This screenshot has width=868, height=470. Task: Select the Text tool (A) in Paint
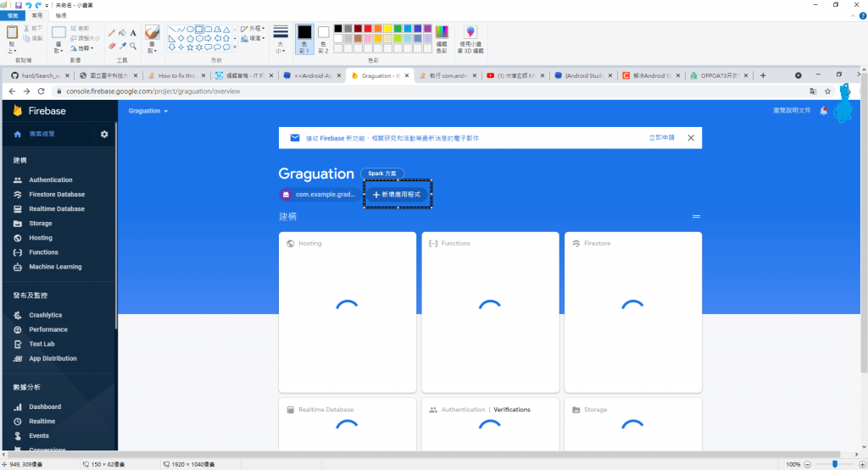(133, 33)
